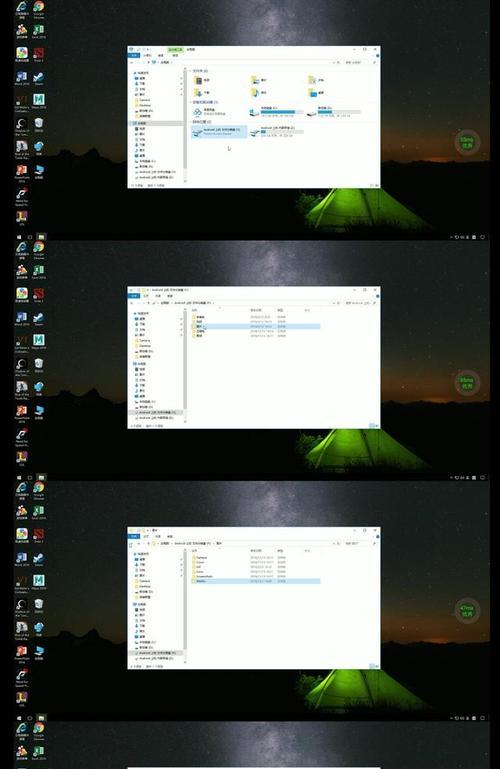Open the Baidu network disk icon in This PC window
The width and height of the screenshot is (500, 769).
(x=206, y=112)
